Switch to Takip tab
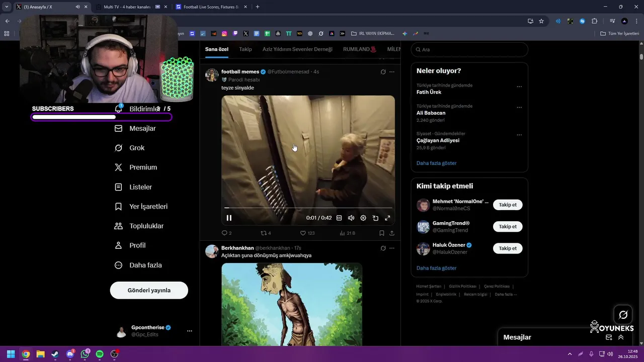This screenshot has width=644, height=362. click(246, 49)
